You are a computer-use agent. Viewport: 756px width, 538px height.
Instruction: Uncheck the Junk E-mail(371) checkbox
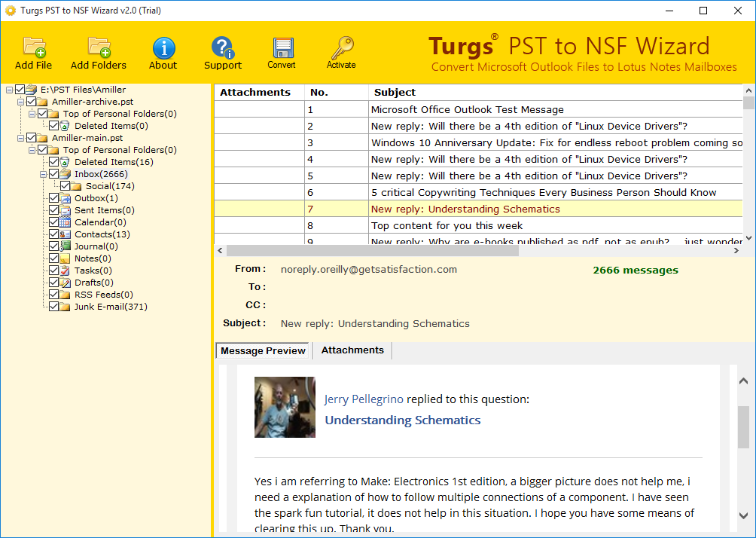(53, 307)
